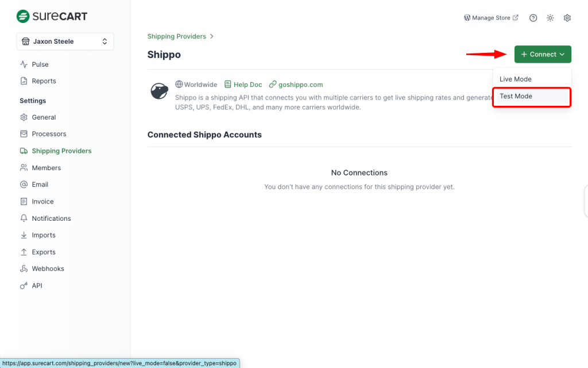Viewport: 588px width, 368px height.
Task: Open the Members settings
Action: 46,168
